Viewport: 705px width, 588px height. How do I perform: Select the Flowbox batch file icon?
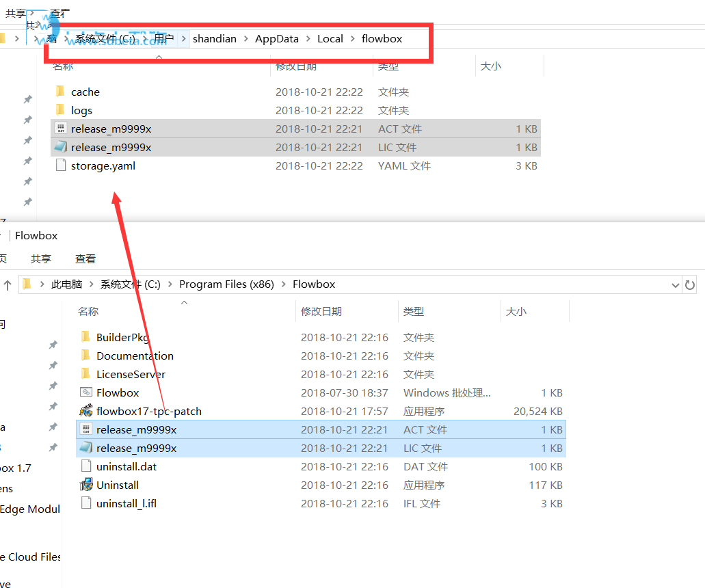click(x=86, y=392)
